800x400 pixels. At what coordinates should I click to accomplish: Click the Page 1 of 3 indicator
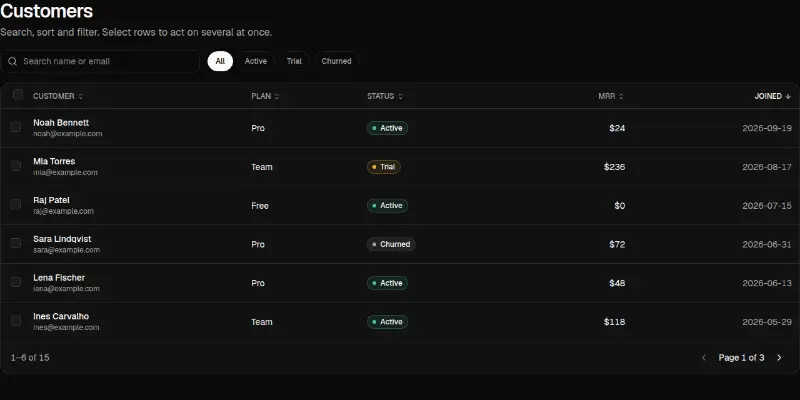[x=741, y=358]
